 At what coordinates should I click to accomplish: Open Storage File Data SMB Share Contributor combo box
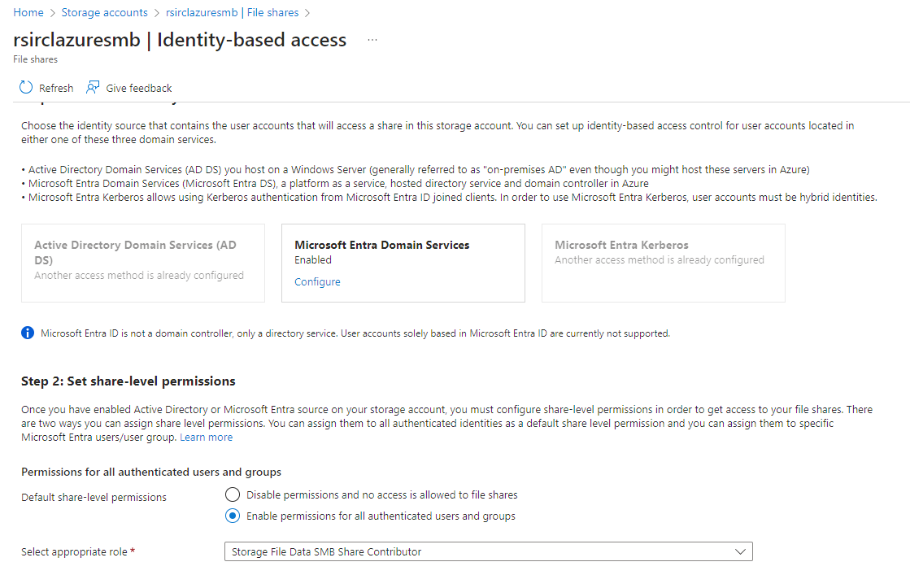(489, 551)
